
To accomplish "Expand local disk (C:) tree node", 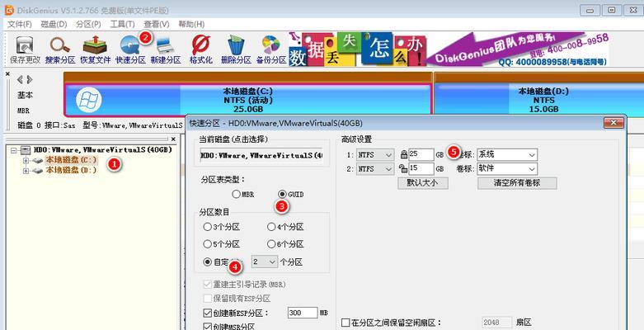I will [x=26, y=161].
